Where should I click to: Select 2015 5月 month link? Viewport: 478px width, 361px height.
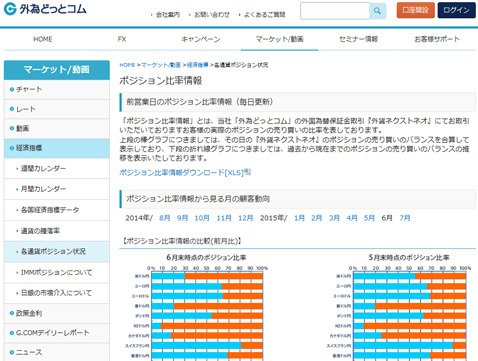pos(369,218)
